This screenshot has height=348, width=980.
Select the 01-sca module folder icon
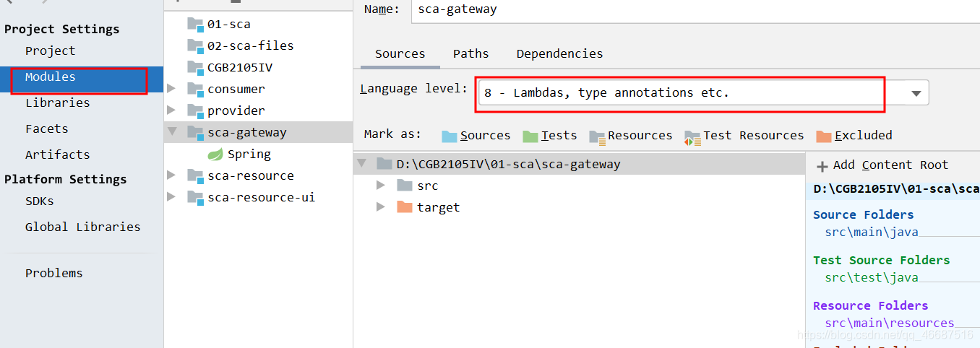click(x=195, y=24)
